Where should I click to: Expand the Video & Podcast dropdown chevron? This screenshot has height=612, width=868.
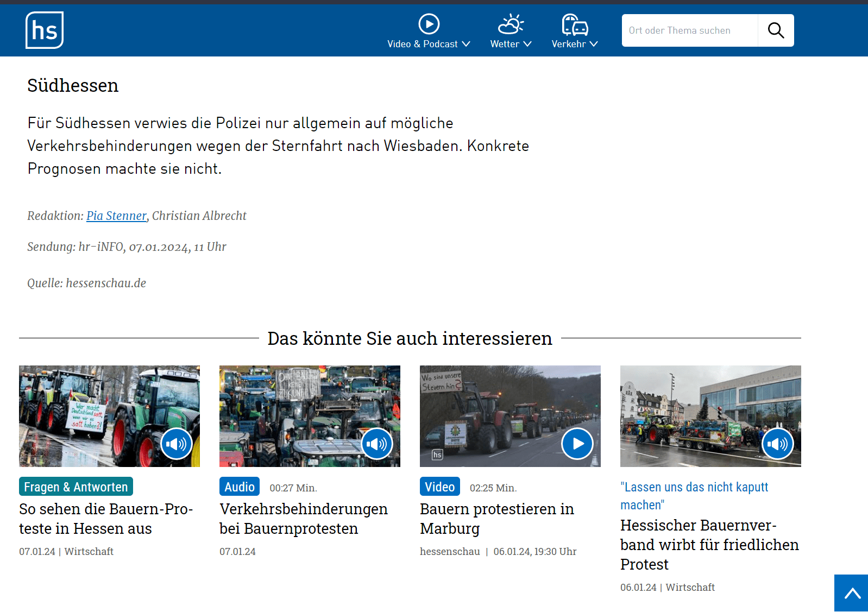[466, 44]
